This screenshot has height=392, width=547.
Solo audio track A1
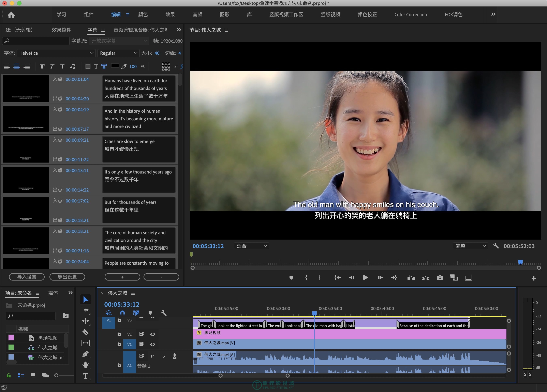pos(164,356)
